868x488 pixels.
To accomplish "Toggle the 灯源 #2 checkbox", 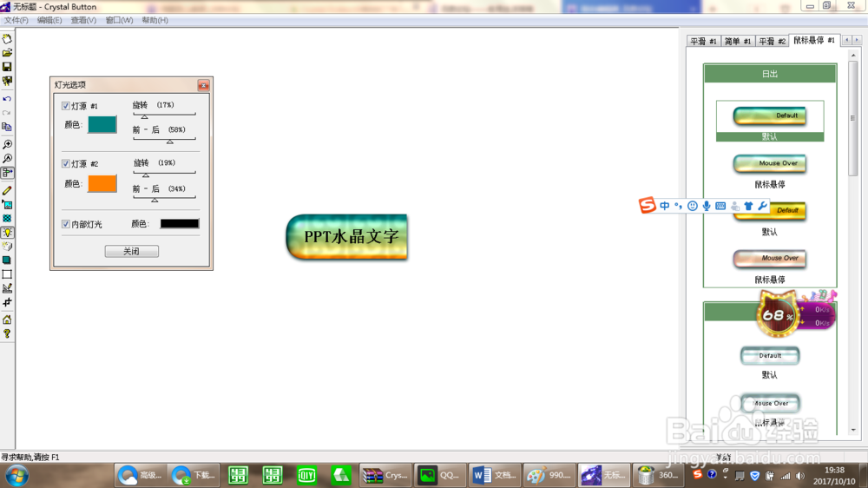I will (x=66, y=164).
